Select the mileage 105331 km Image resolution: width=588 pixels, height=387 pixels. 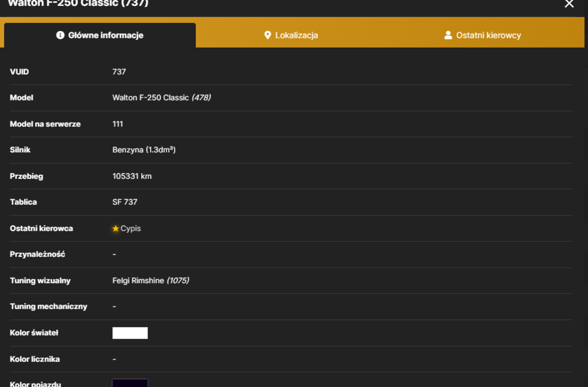pos(132,176)
